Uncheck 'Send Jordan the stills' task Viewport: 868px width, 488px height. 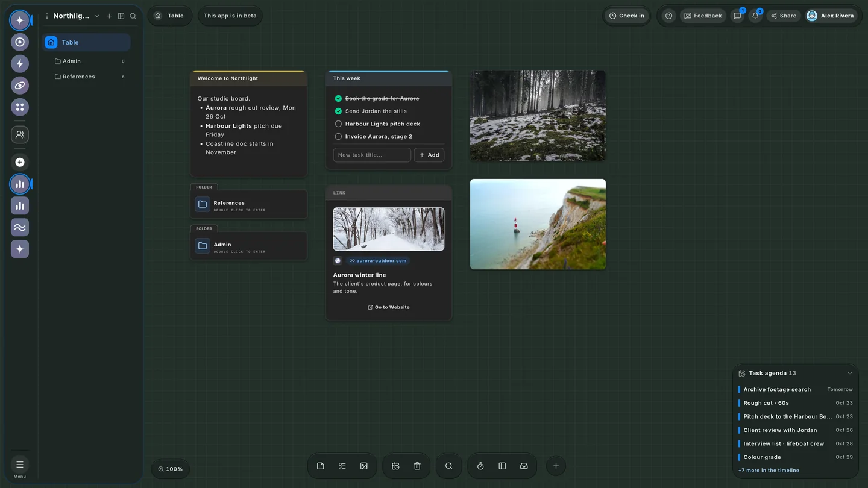pyautogui.click(x=338, y=111)
